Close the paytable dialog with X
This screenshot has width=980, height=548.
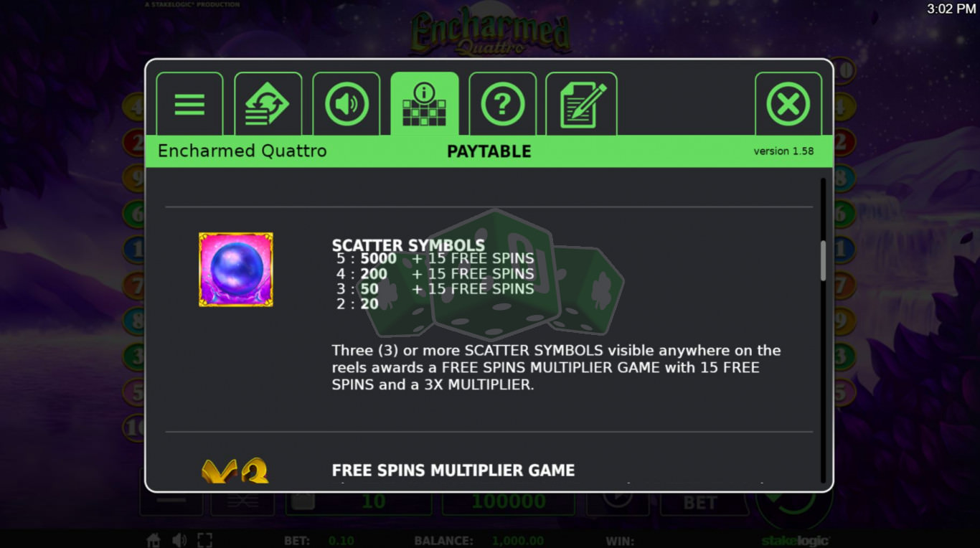tap(788, 104)
